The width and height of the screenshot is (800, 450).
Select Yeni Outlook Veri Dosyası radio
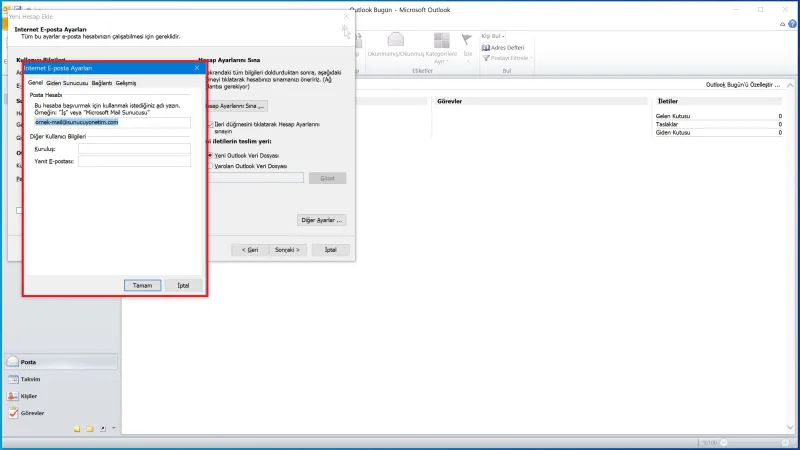(210, 155)
